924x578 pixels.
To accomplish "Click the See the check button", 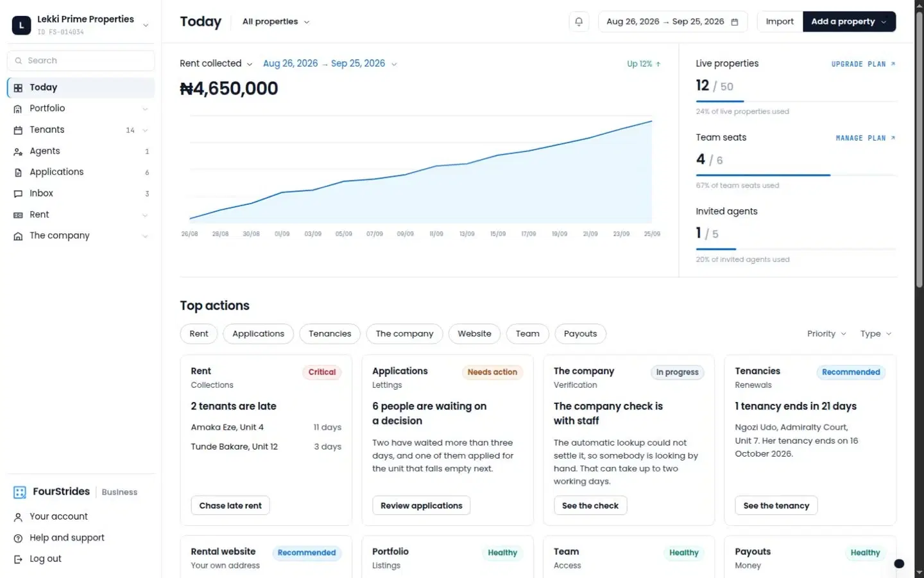I will tap(590, 505).
